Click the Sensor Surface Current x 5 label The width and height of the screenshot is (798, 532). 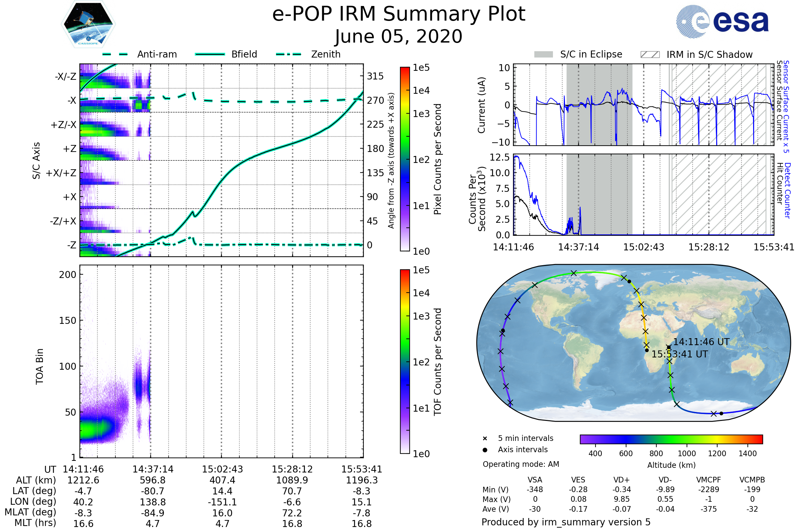(786, 106)
